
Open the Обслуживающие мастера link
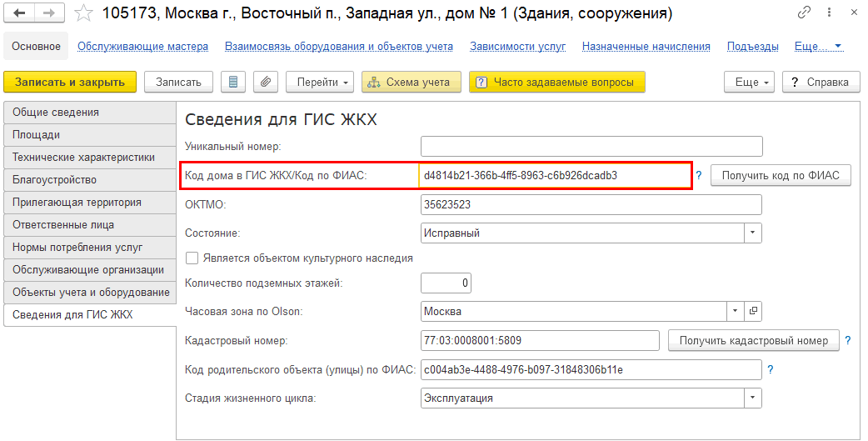pyautogui.click(x=142, y=47)
